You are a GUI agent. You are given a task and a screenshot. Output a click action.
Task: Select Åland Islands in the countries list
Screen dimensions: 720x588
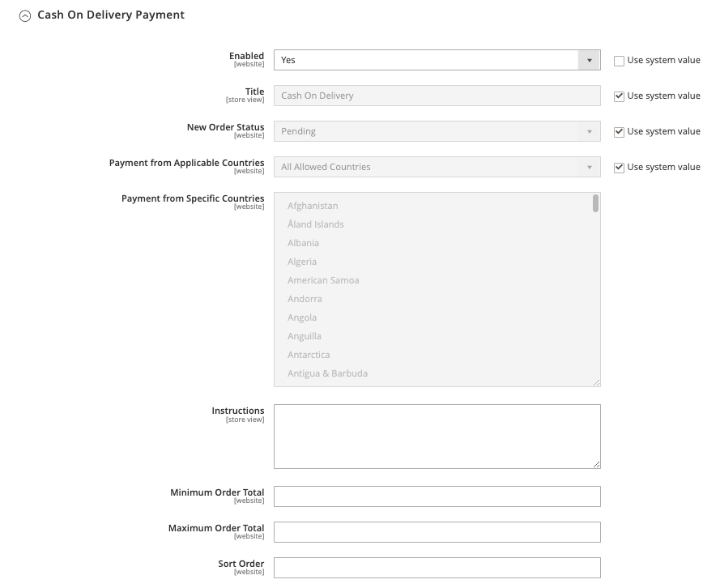316,224
